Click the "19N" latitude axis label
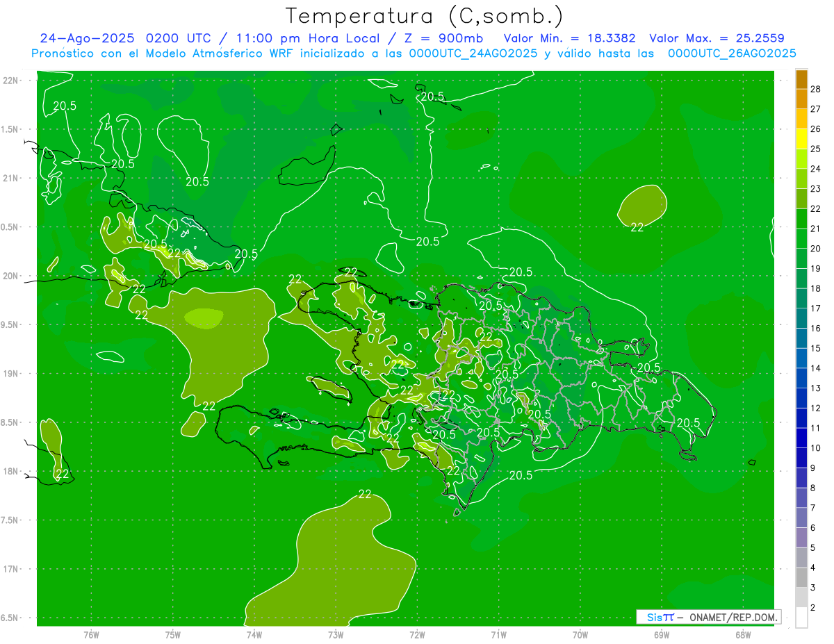The height and width of the screenshot is (644, 834). pyautogui.click(x=11, y=374)
